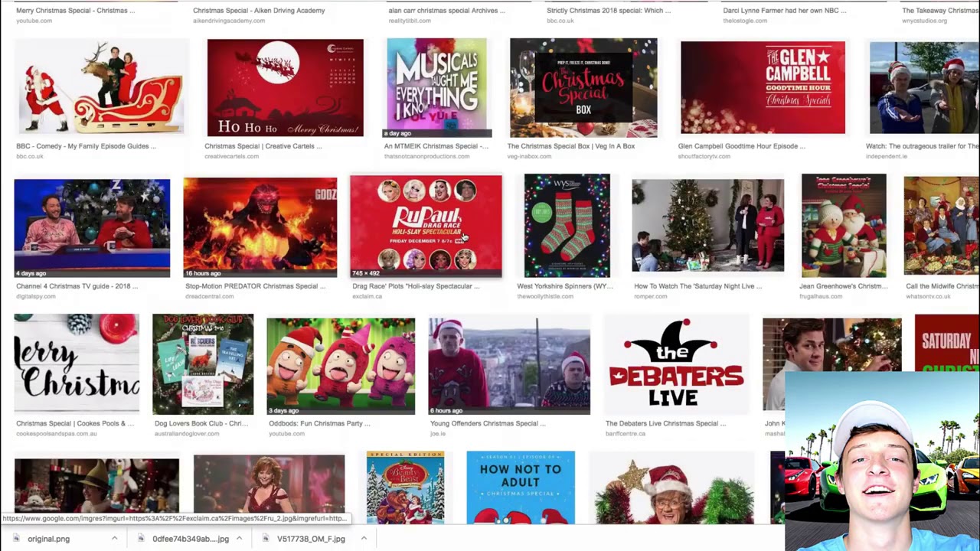The width and height of the screenshot is (980, 551).
Task: Click the source domain 'veg-inabox.com'
Action: (529, 157)
